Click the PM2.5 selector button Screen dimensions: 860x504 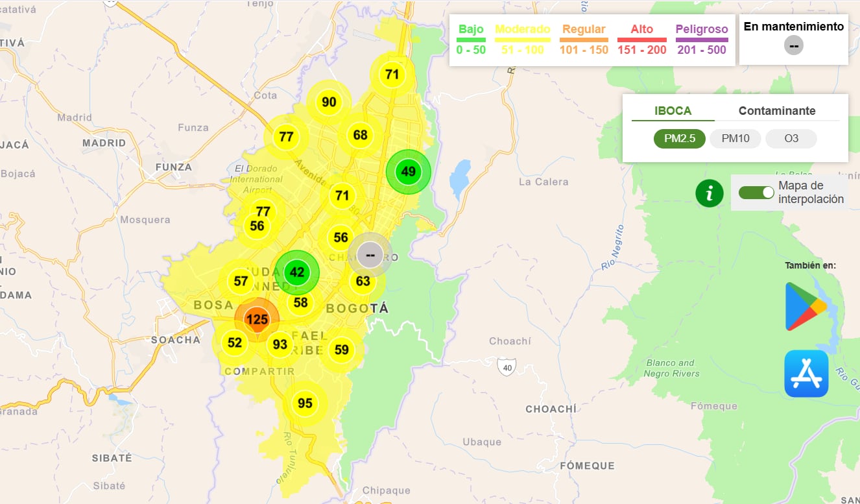(678, 138)
